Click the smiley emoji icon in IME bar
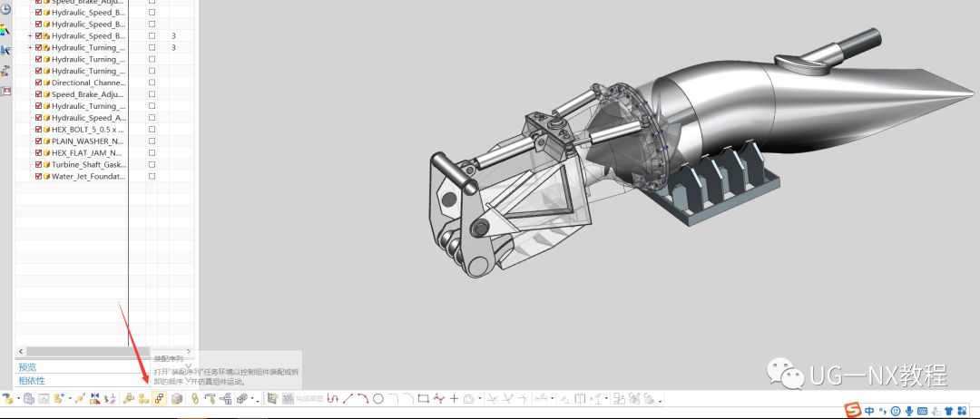Screen dimensions: 980x419 coord(896,410)
